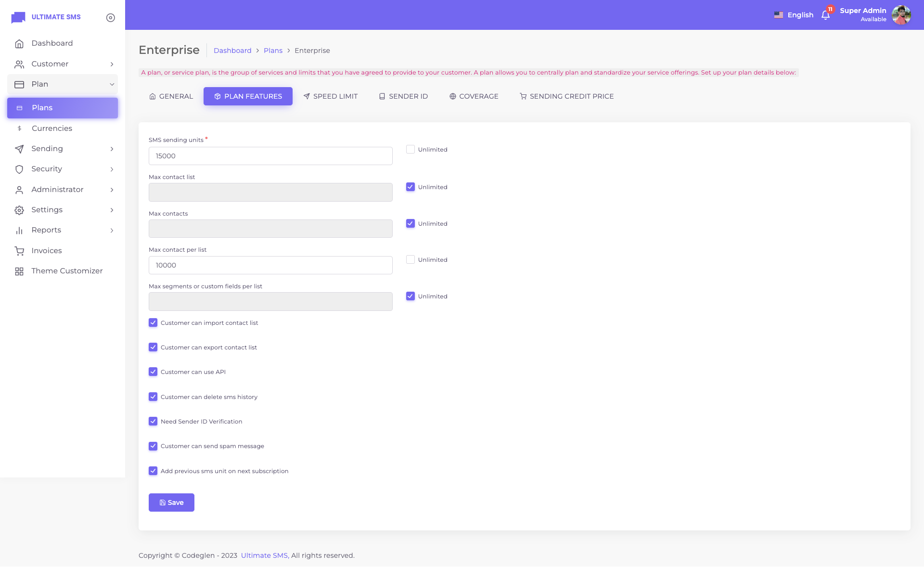
Task: Click the Ultimate SMS logo icon
Action: tap(18, 17)
